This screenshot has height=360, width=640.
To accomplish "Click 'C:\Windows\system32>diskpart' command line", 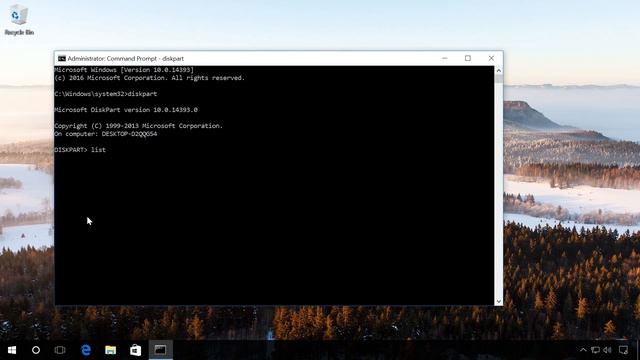I will coord(106,94).
